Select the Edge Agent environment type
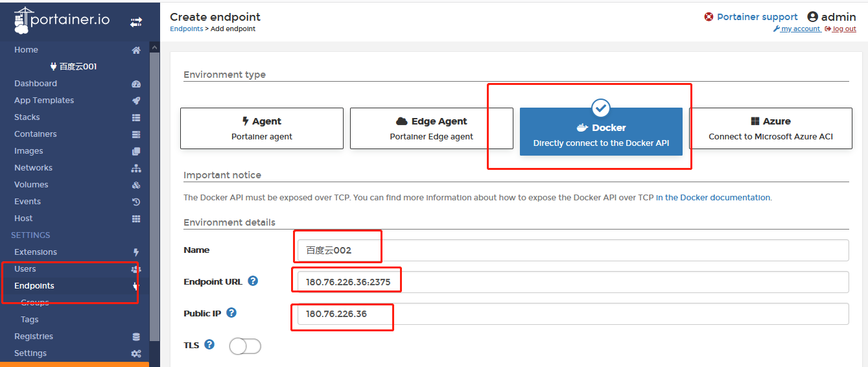The width and height of the screenshot is (868, 367). pos(432,128)
